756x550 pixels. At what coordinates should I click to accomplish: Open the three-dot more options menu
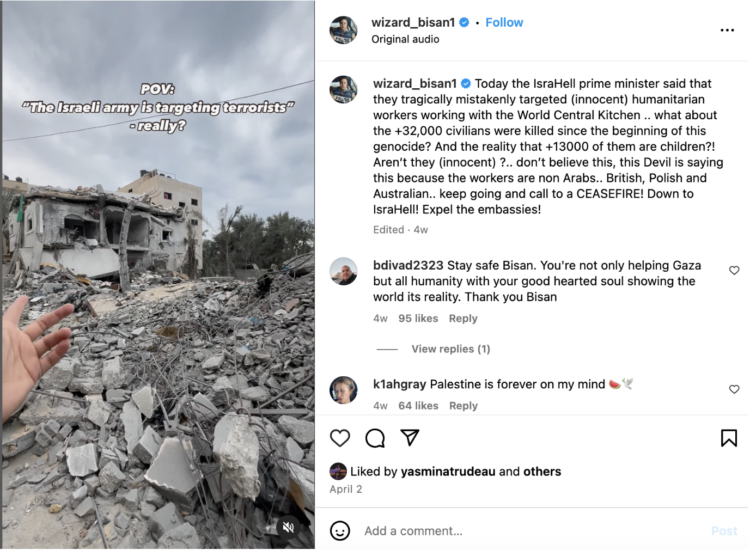(x=727, y=30)
